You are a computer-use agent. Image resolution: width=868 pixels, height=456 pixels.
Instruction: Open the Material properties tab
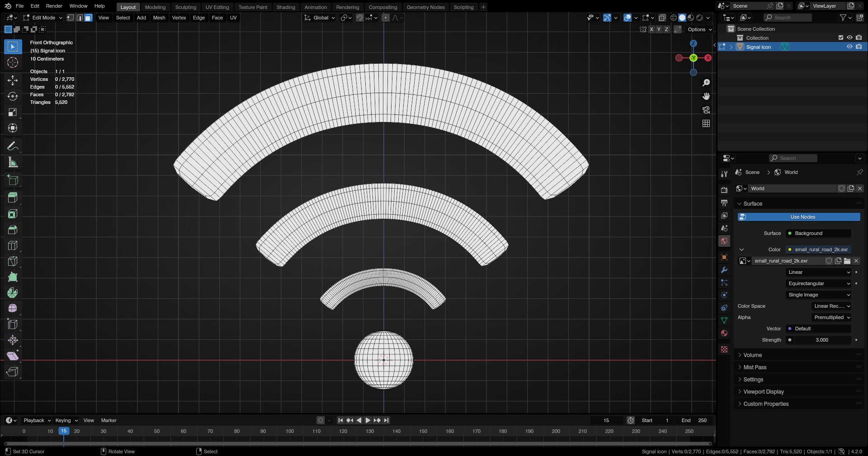[724, 333]
